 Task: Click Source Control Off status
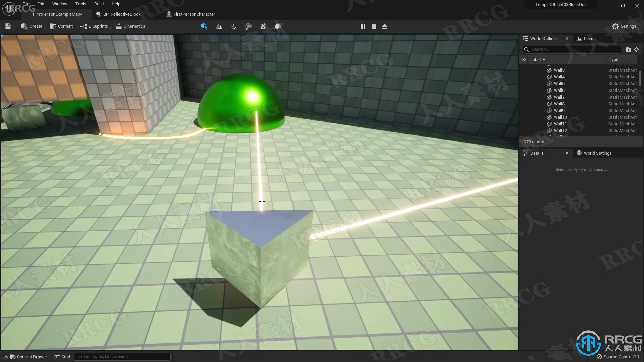[x=618, y=357]
